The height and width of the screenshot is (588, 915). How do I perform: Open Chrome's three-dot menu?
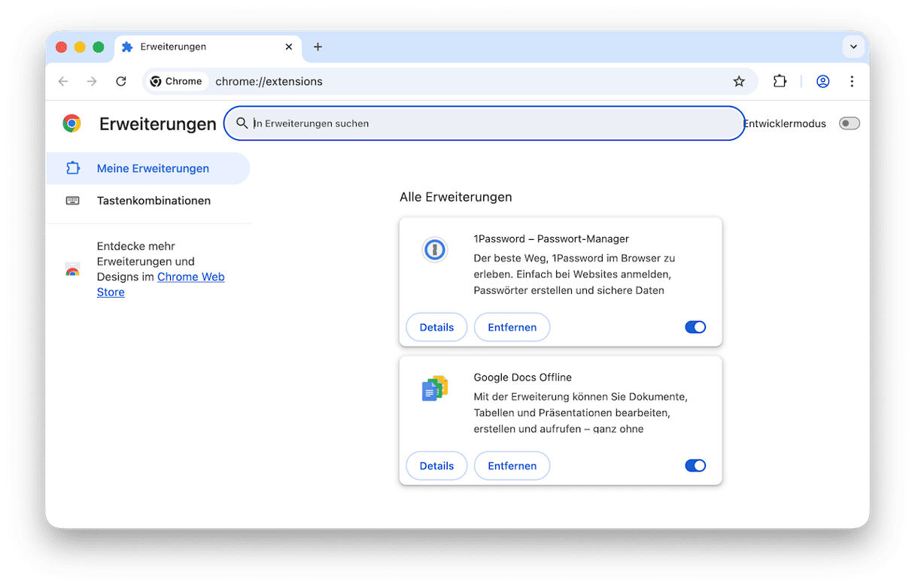coord(852,81)
